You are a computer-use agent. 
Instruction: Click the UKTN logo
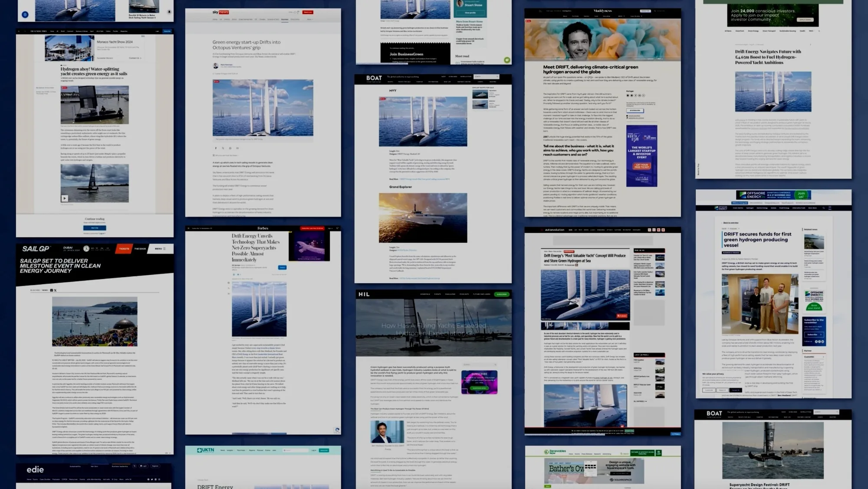pyautogui.click(x=206, y=450)
